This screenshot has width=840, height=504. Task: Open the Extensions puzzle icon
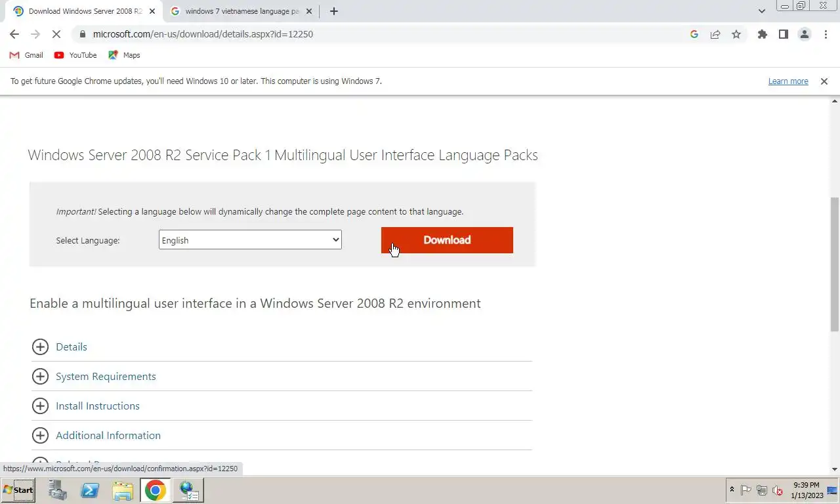(x=762, y=34)
